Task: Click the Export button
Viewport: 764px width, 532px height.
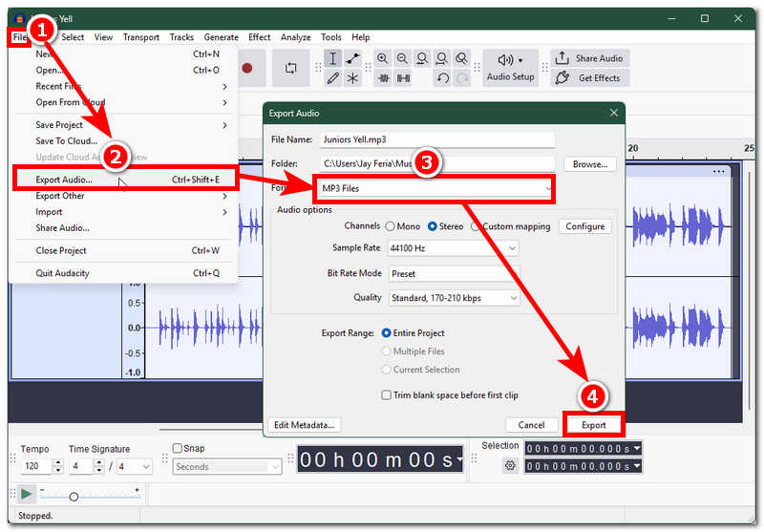Action: click(x=593, y=425)
